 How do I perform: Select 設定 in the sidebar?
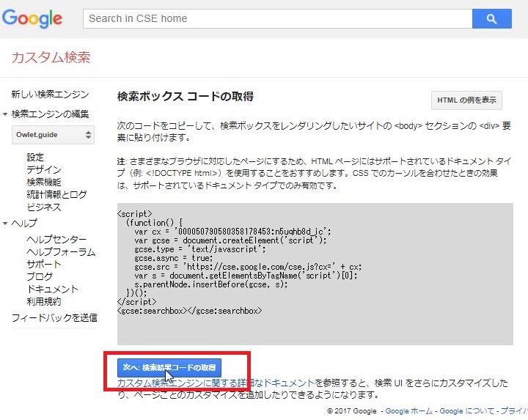pyautogui.click(x=35, y=157)
